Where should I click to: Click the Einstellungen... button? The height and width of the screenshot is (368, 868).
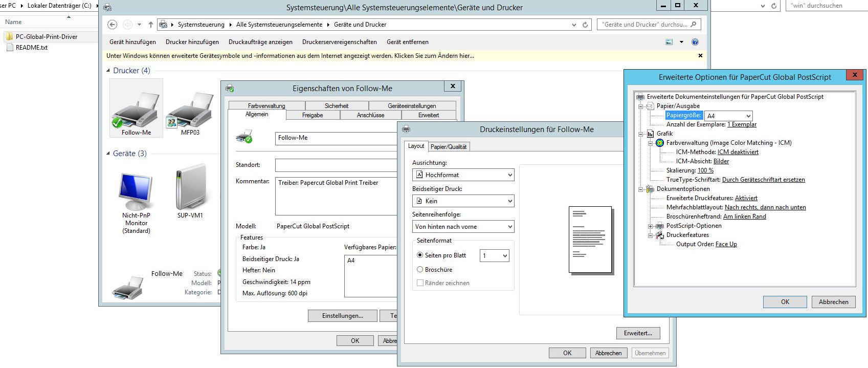click(x=342, y=316)
